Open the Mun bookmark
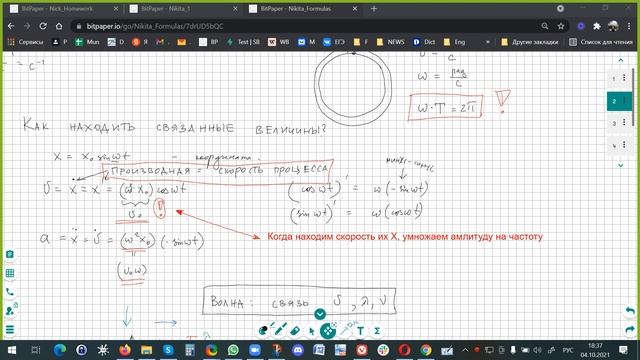Image resolution: width=640 pixels, height=360 pixels. 87,42
